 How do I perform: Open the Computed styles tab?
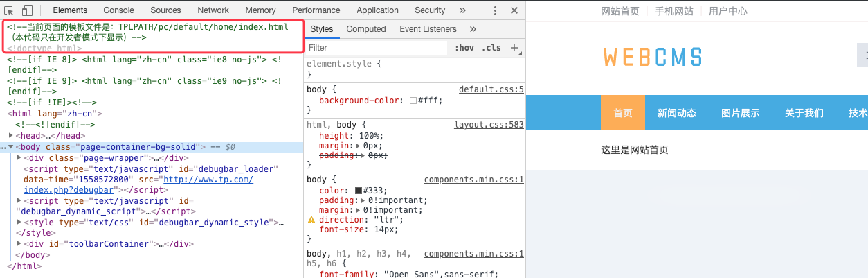click(366, 29)
